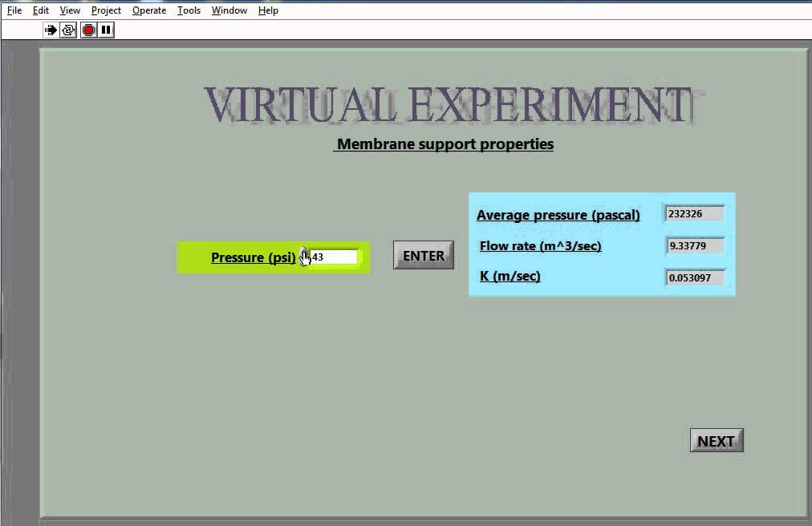812x526 pixels.
Task: Click the ENTER button
Action: point(424,255)
